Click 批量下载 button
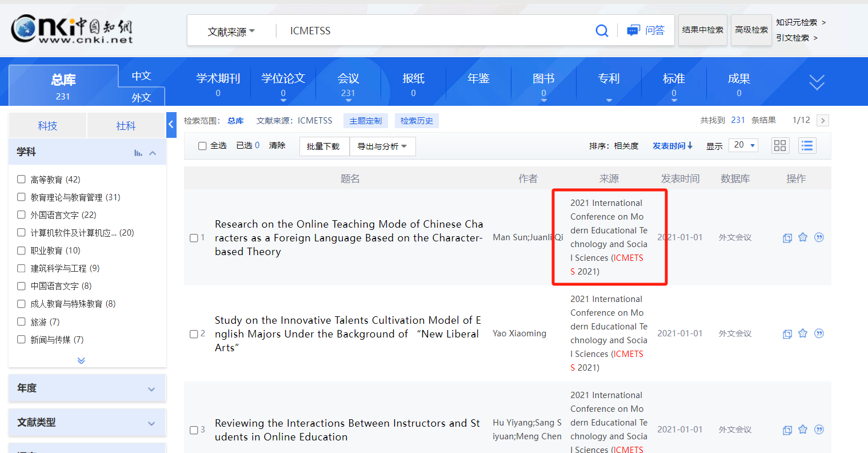The image size is (868, 453). click(324, 146)
